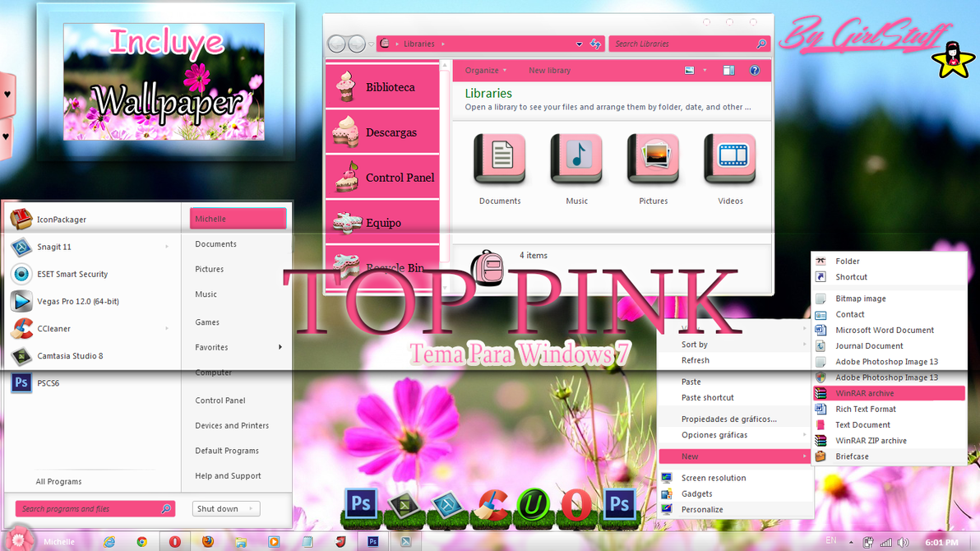980x551 pixels.
Task: Launch CCleaner from Start menu
Action: tap(92, 328)
